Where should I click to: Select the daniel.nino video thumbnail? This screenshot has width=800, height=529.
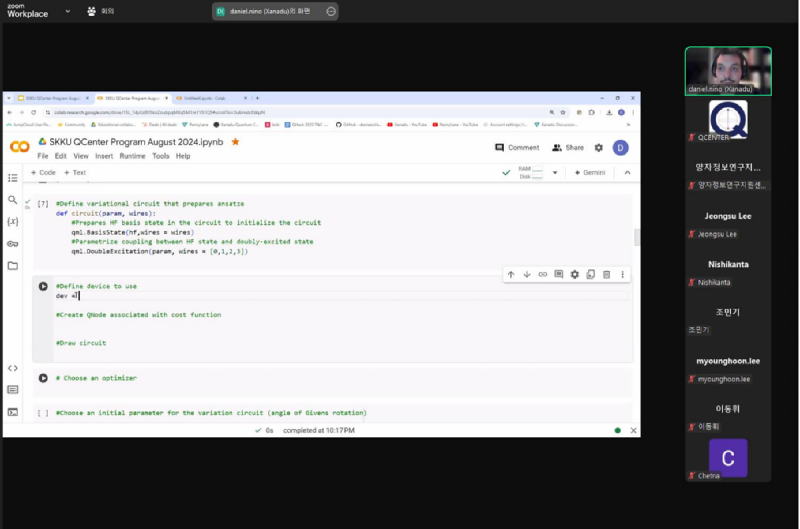[x=728, y=70]
